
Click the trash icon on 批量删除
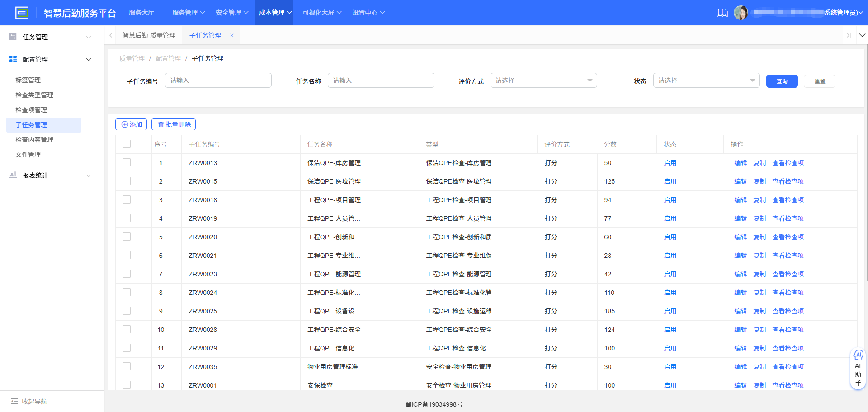click(x=161, y=124)
